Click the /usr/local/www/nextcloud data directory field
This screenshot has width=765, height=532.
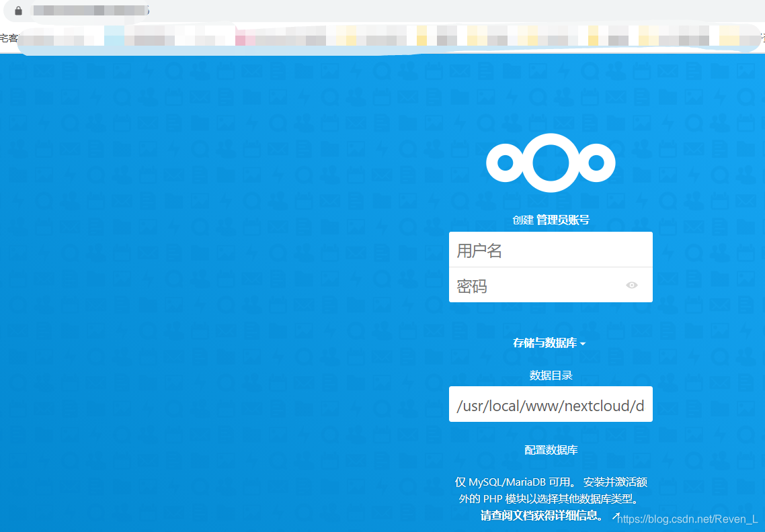click(551, 404)
